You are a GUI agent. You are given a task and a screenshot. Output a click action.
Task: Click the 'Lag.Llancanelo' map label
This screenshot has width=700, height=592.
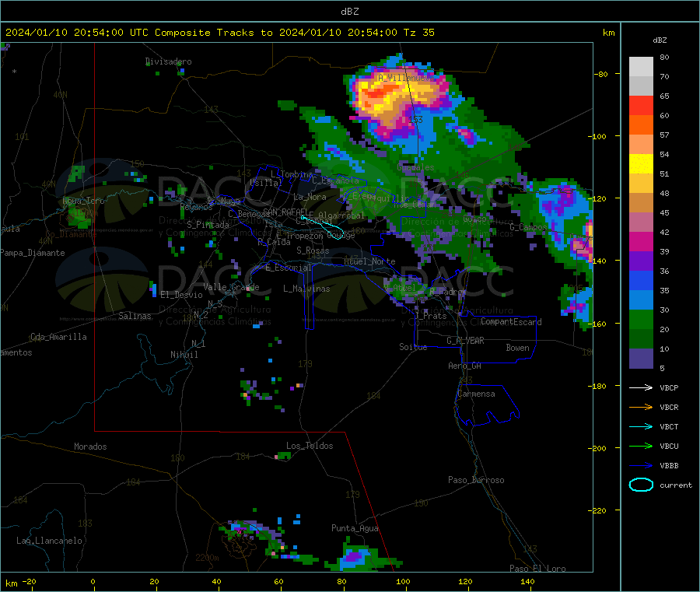coord(50,541)
